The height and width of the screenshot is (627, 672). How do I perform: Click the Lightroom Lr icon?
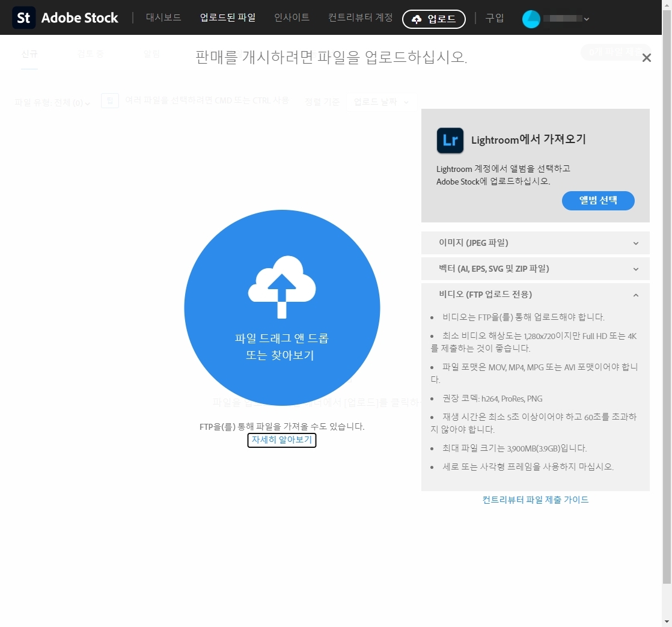[450, 140]
